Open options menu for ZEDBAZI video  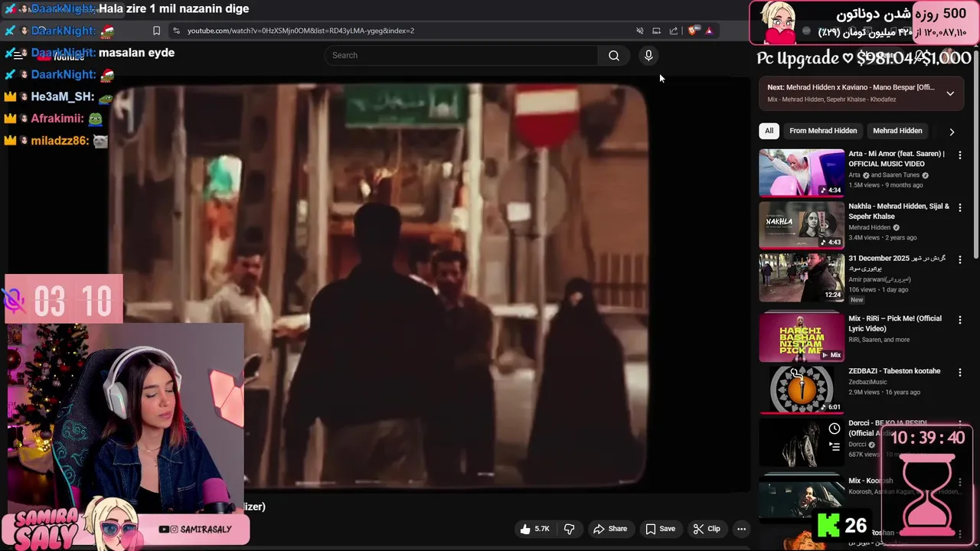[x=959, y=372]
